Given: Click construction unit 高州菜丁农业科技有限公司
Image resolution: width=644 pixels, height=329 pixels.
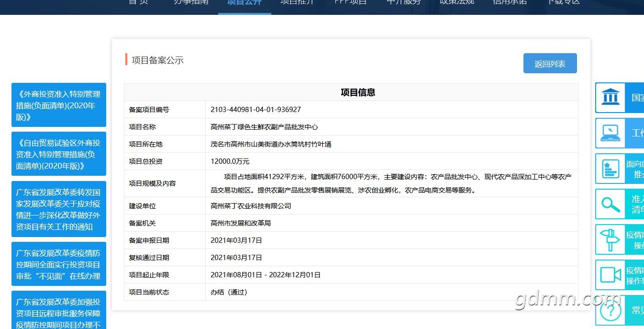Looking at the screenshot, I should tap(251, 206).
